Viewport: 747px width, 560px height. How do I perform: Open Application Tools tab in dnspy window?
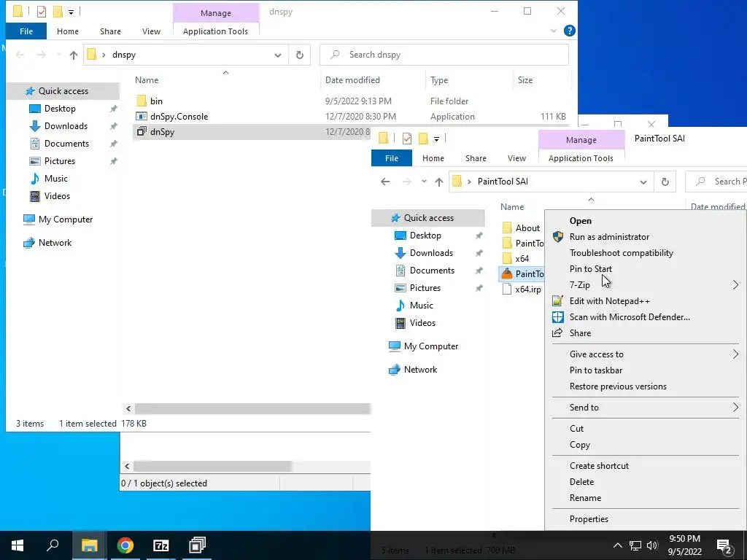tap(215, 31)
